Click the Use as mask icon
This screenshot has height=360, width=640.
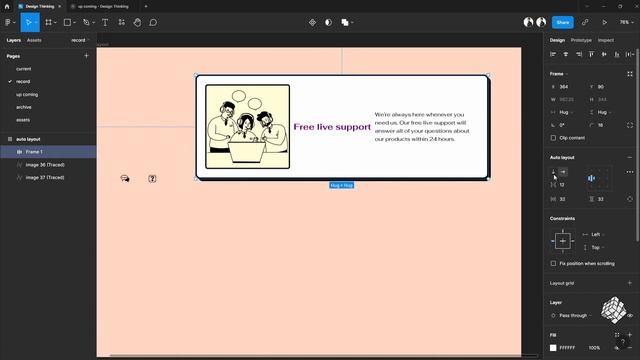pyautogui.click(x=328, y=22)
